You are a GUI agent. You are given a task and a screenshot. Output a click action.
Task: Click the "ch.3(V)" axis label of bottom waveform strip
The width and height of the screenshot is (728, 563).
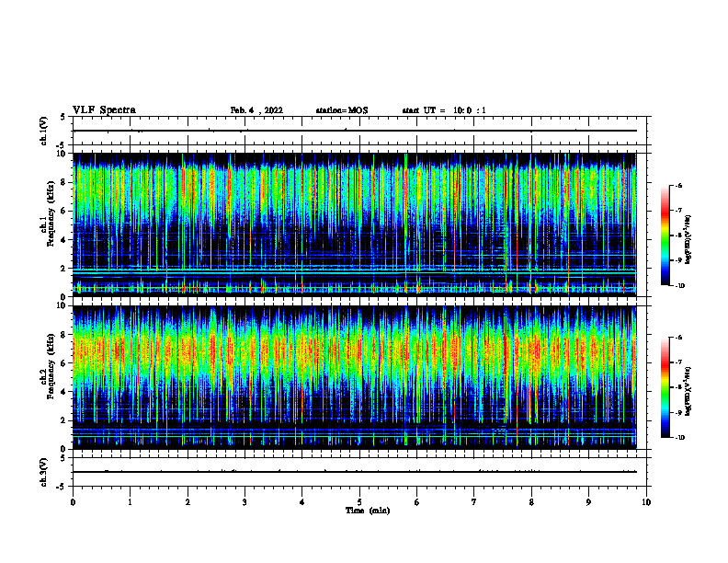(x=44, y=472)
